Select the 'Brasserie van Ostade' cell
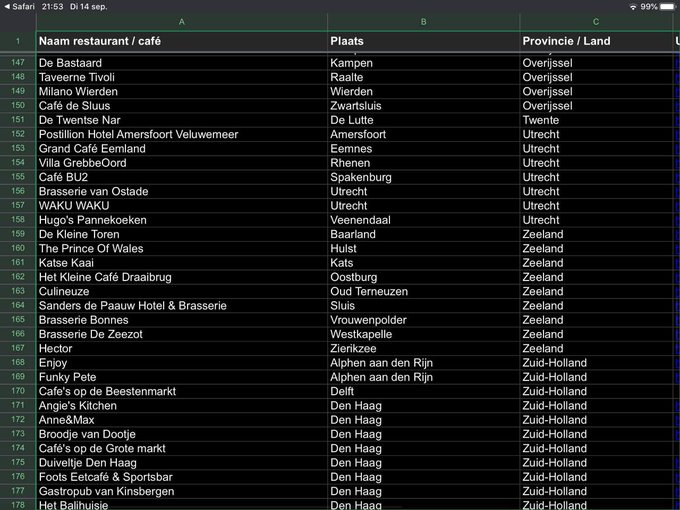The width and height of the screenshot is (680, 510). (182, 192)
